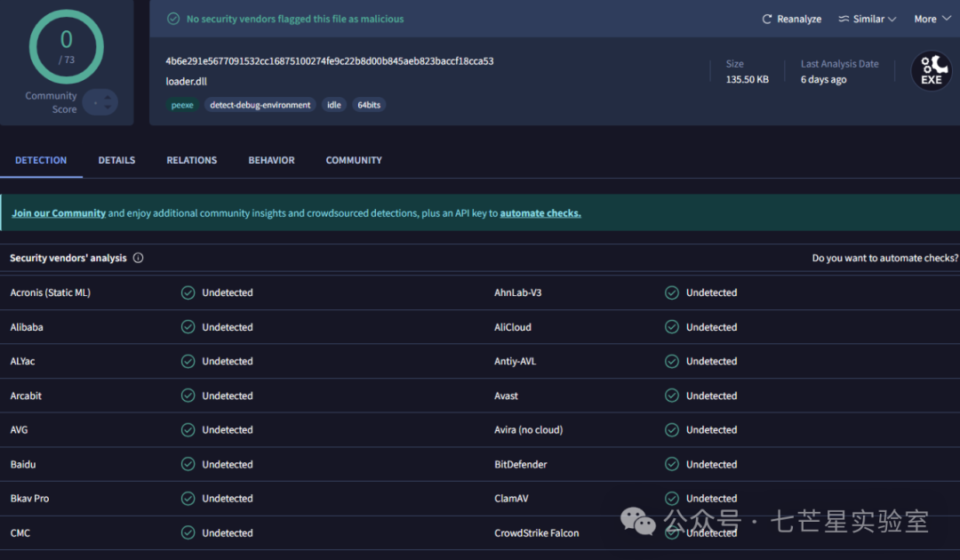The image size is (960, 560).
Task: Click the Baidu undetected check icon
Action: pos(188,464)
